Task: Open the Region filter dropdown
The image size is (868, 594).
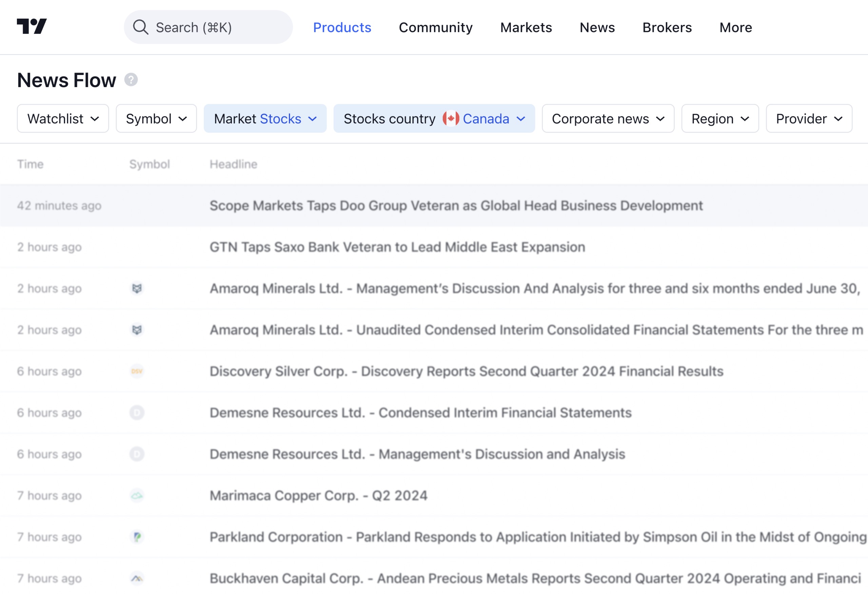Action: pos(720,119)
